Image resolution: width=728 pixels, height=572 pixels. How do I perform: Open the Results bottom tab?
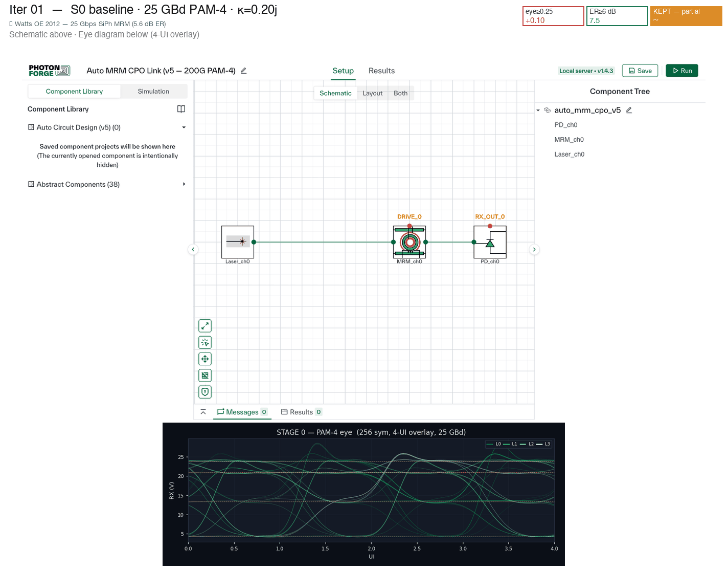click(301, 412)
